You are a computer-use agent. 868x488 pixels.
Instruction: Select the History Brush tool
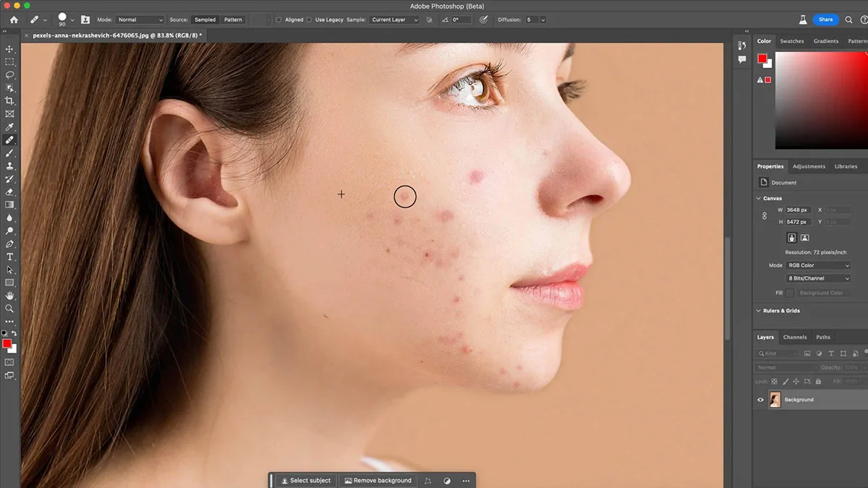(x=10, y=179)
